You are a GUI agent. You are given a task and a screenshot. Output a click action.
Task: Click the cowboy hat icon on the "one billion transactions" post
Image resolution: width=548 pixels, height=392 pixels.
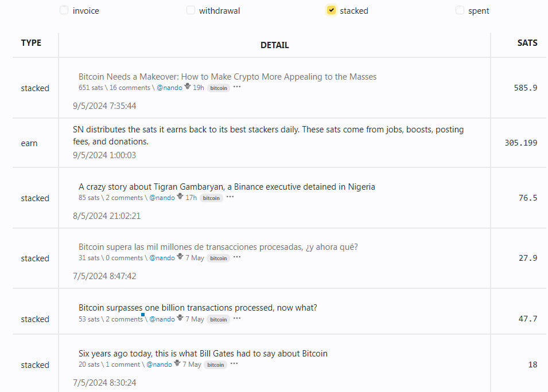tap(180, 319)
